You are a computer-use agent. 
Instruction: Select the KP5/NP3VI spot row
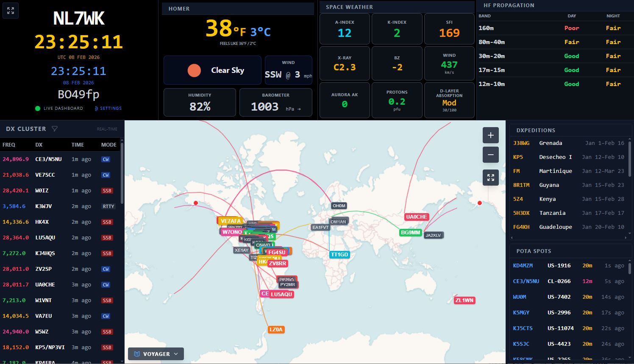coord(60,347)
